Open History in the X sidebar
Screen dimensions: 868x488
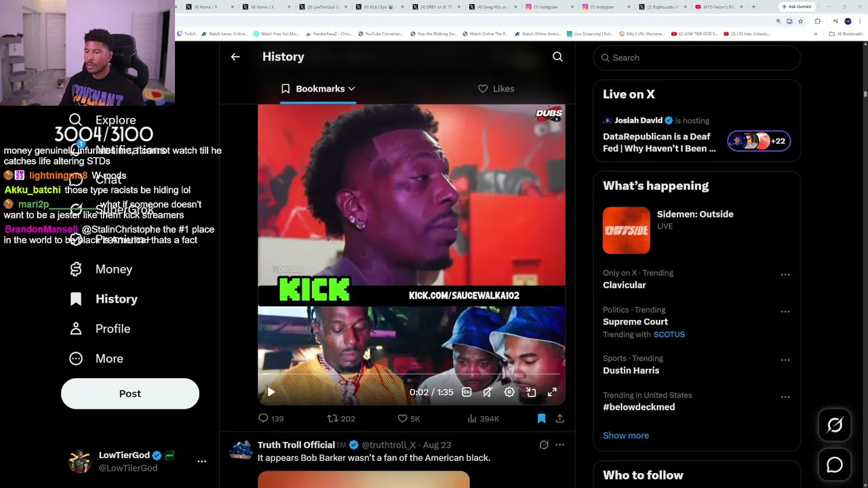103,299
